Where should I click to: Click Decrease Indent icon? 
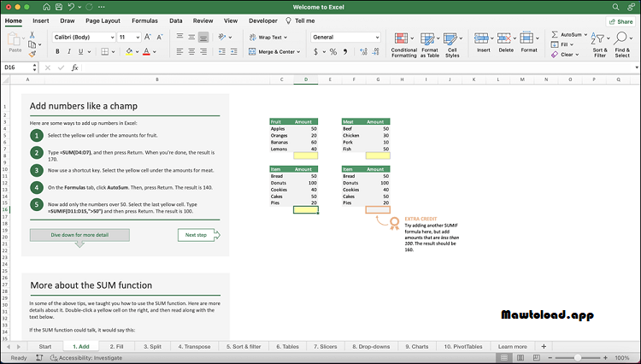[222, 51]
